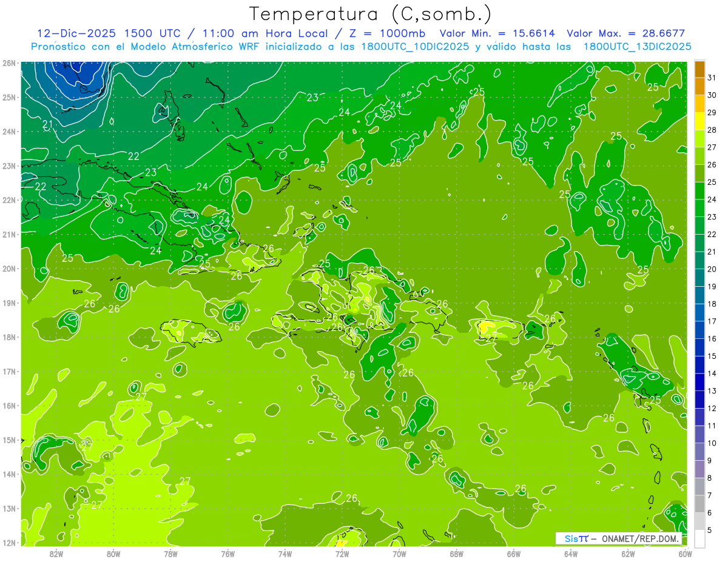Select the "12-Dic-2025 1500 UTC" date text
The image size is (728, 562).
112,33
